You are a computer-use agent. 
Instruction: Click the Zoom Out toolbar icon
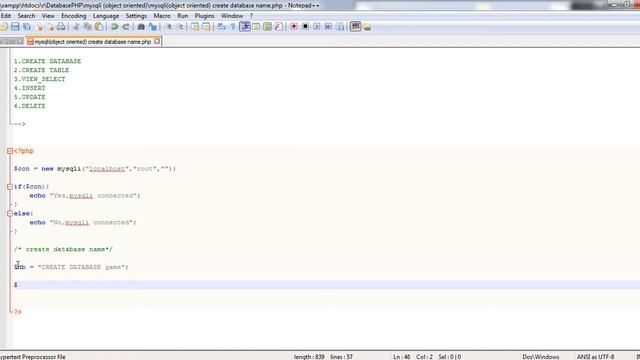[x=180, y=27]
